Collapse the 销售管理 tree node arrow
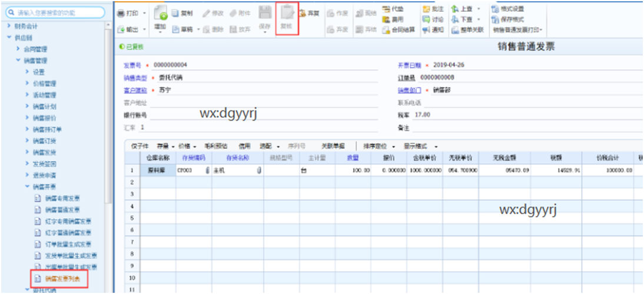644x294 pixels. click(18, 61)
